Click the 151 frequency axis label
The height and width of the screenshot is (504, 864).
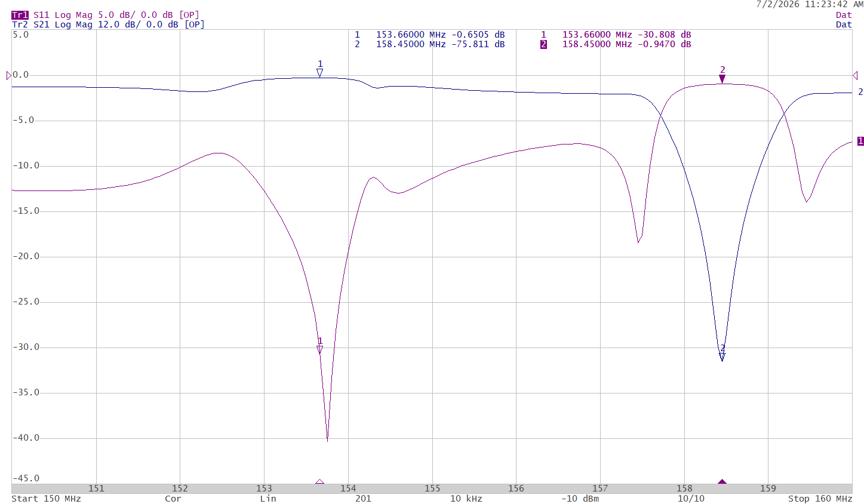[96, 488]
